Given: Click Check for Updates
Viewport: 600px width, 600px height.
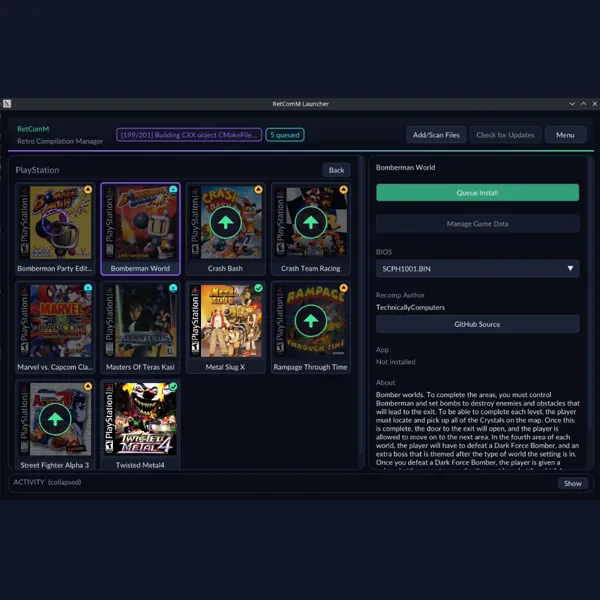Looking at the screenshot, I should (x=505, y=135).
